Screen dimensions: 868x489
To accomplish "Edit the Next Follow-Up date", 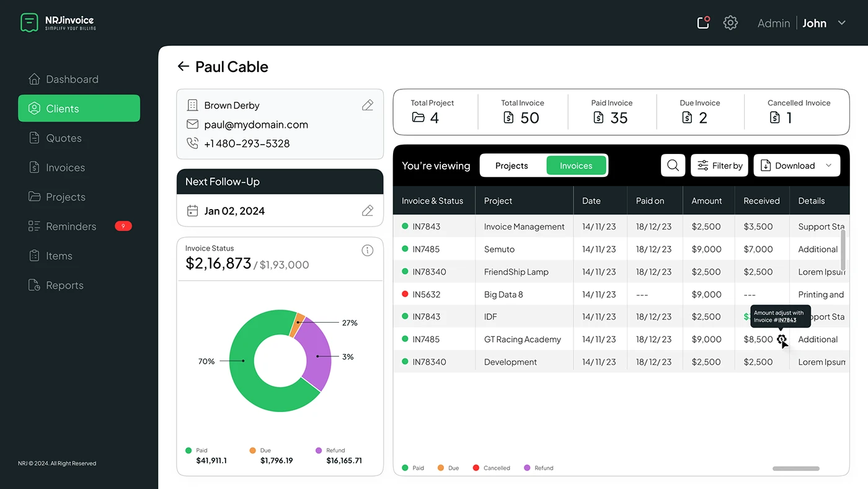I will pyautogui.click(x=368, y=211).
